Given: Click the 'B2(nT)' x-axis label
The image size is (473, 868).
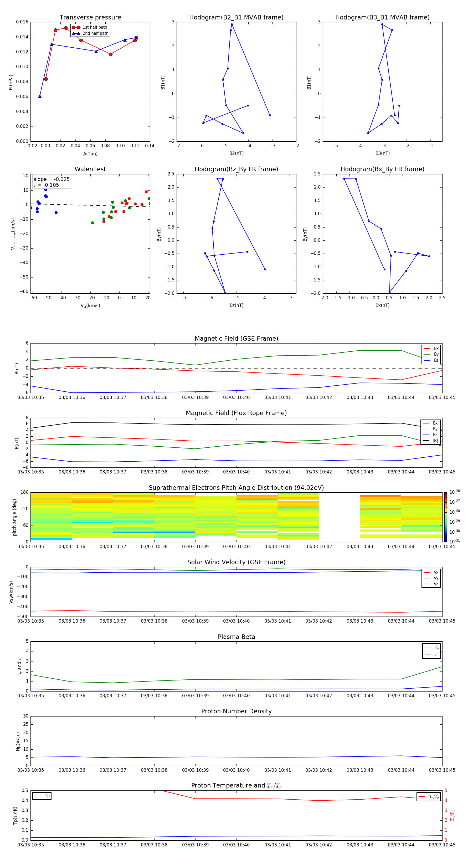Looking at the screenshot, I should 236,153.
